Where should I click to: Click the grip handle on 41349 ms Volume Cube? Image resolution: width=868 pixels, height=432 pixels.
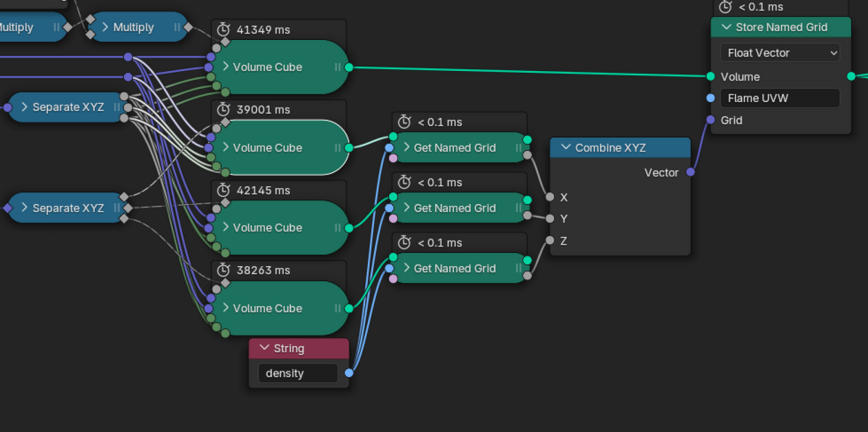[x=338, y=67]
